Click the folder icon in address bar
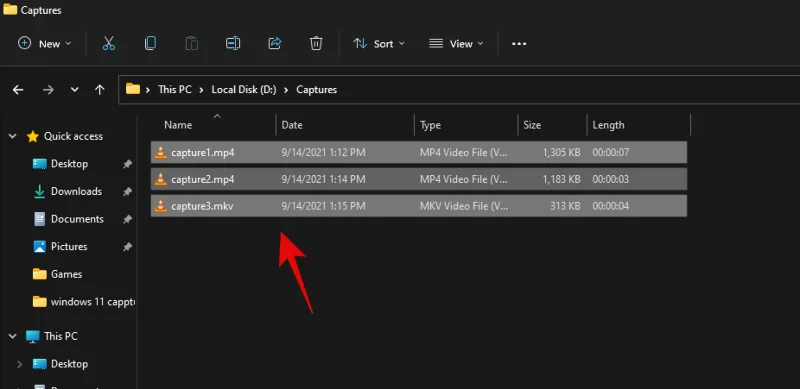 tap(133, 89)
